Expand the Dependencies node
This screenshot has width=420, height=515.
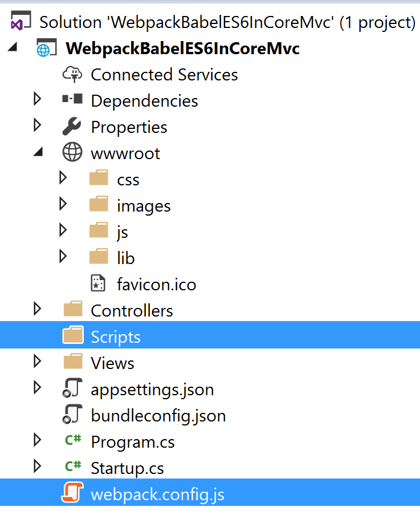37,100
